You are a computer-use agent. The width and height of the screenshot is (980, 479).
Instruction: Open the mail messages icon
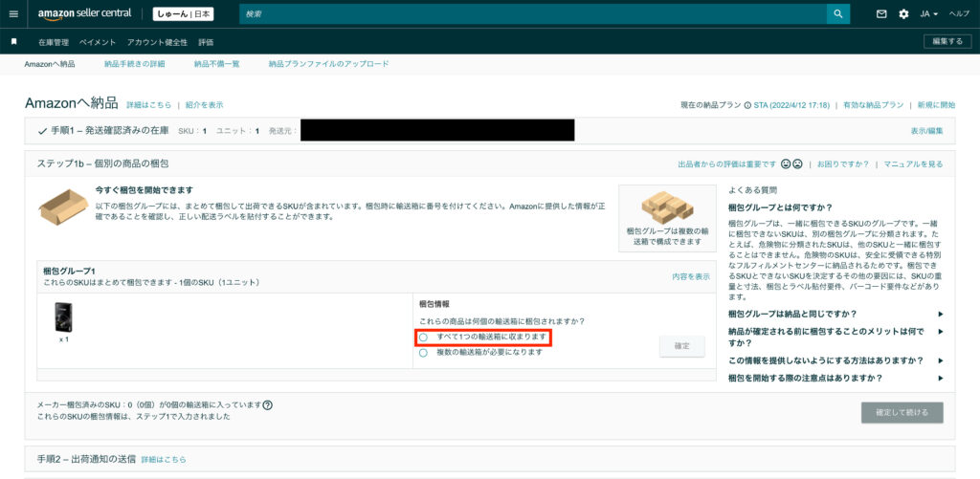[x=881, y=13]
